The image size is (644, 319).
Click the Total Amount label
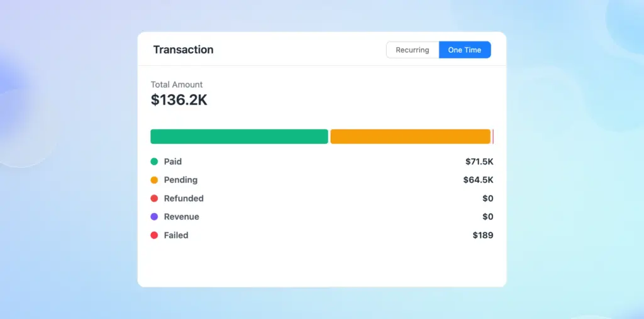click(177, 85)
